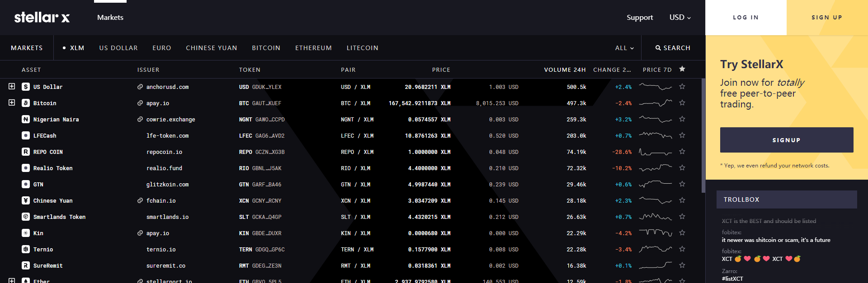Select the BITCOIN market tab
Screen dimensions: 868x283
(266, 48)
